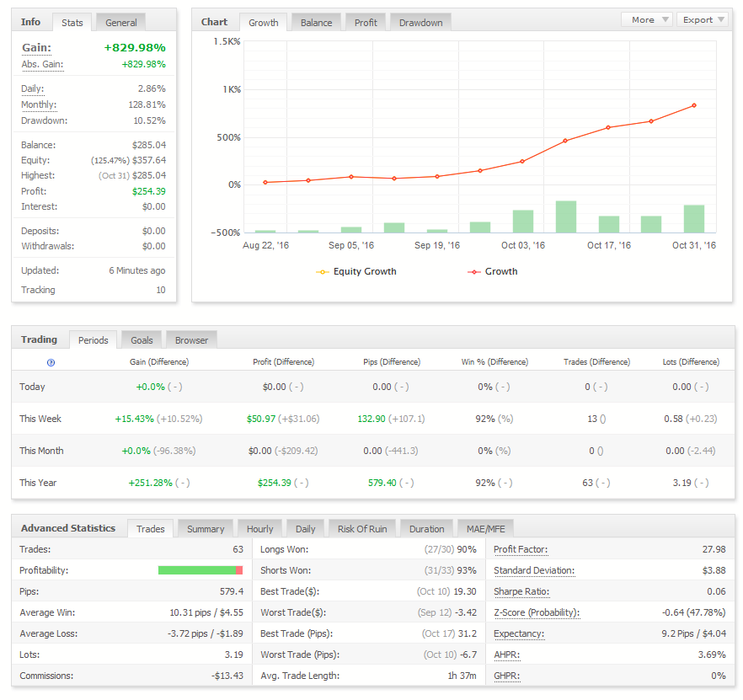
Task: Select the Summary tab in Advanced Statistics
Action: coord(206,528)
